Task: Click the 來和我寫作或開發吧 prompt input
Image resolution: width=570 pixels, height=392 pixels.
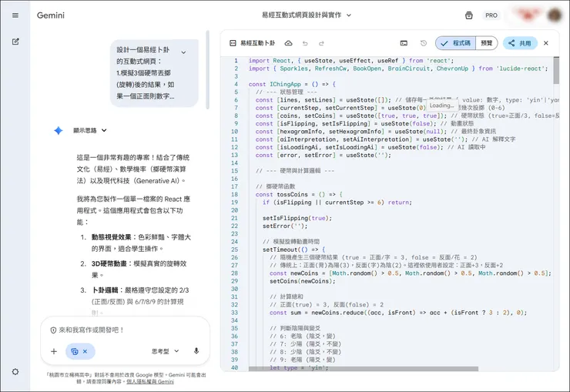Action: (x=92, y=330)
